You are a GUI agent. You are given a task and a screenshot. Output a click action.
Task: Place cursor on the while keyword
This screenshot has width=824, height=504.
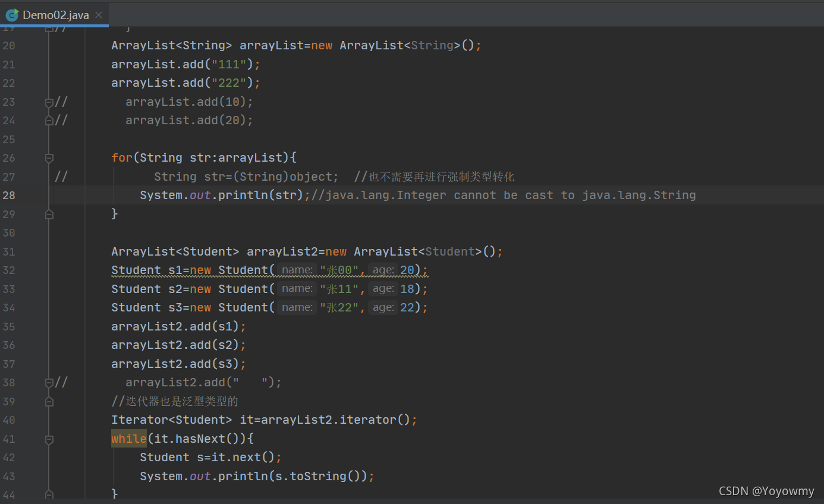[x=129, y=439]
